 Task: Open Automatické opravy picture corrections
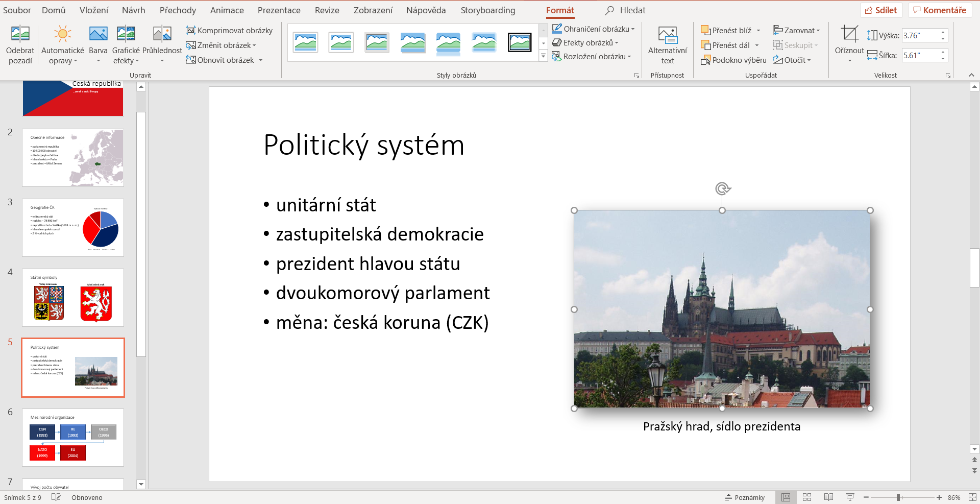(62, 45)
